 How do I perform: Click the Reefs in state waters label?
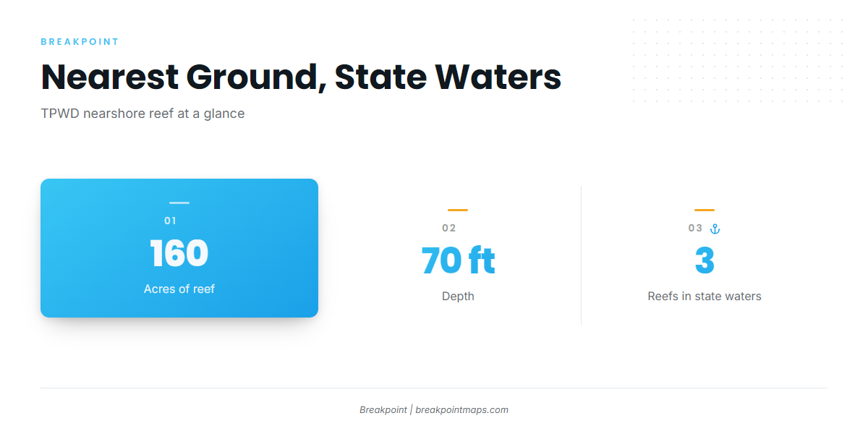point(705,296)
